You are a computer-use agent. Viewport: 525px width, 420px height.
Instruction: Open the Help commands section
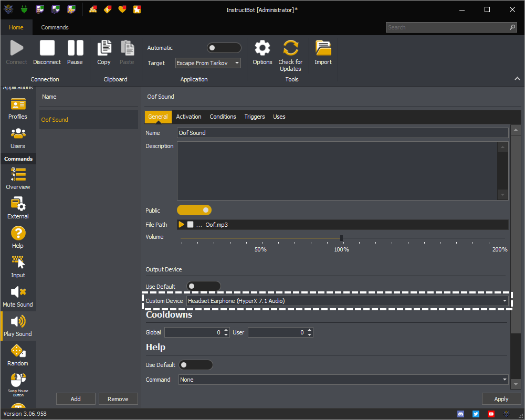pos(18,237)
